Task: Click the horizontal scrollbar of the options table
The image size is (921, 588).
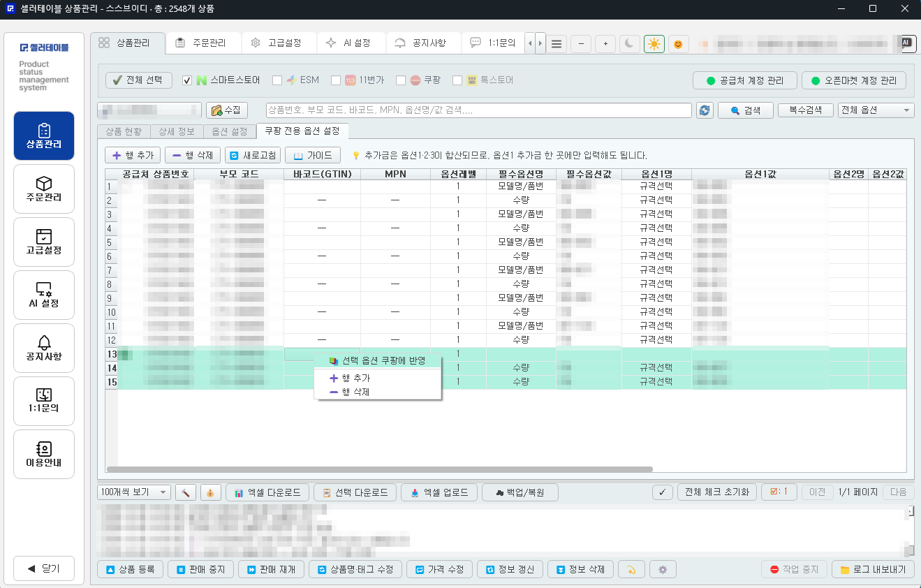Action: (x=381, y=470)
